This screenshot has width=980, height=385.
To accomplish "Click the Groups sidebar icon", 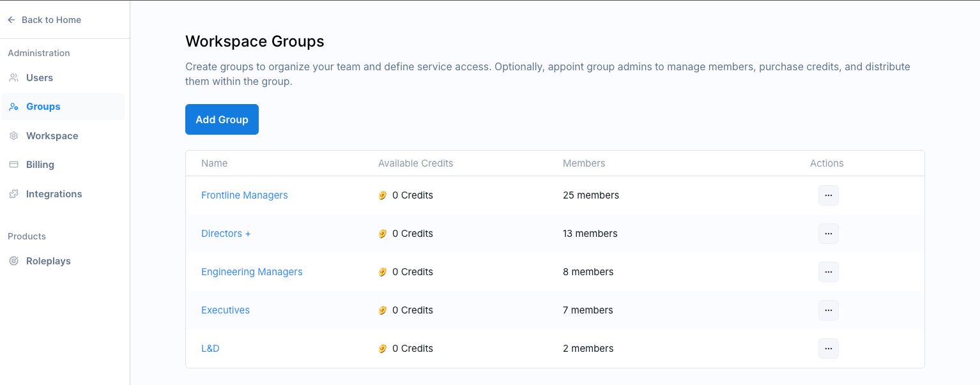I will pyautogui.click(x=13, y=107).
